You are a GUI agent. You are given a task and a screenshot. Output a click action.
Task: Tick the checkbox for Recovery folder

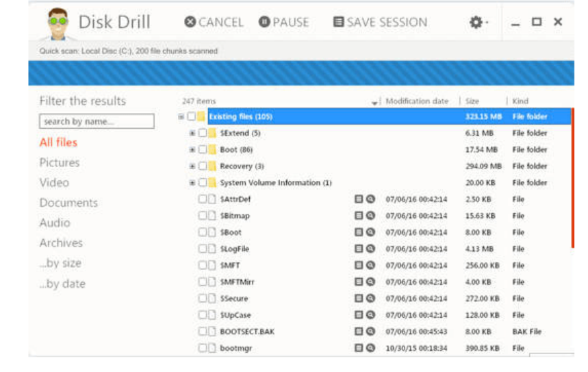(x=203, y=166)
